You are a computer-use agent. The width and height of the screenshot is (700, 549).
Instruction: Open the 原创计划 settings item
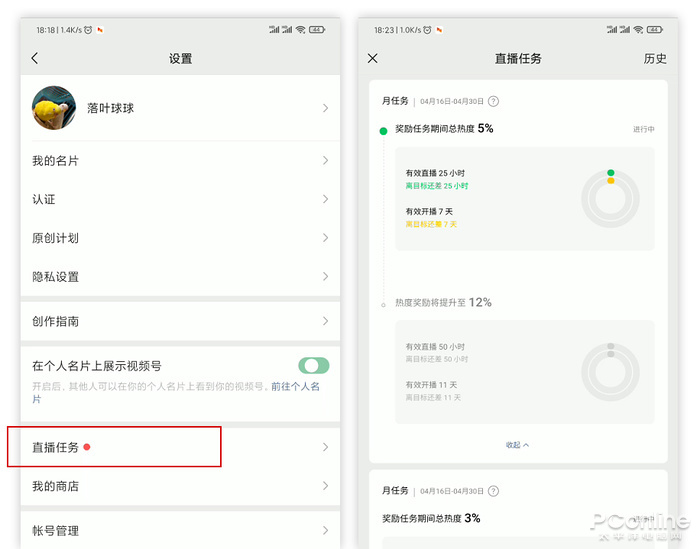point(180,238)
